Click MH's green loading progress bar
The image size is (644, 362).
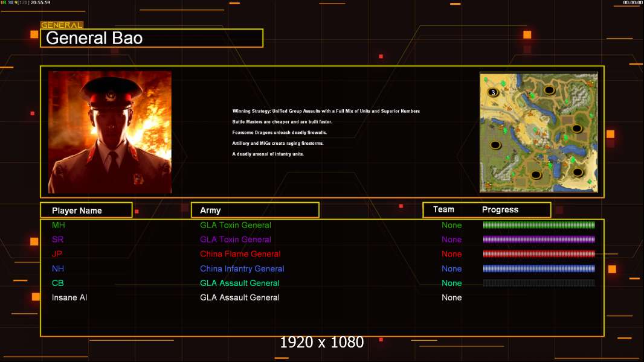coord(539,224)
